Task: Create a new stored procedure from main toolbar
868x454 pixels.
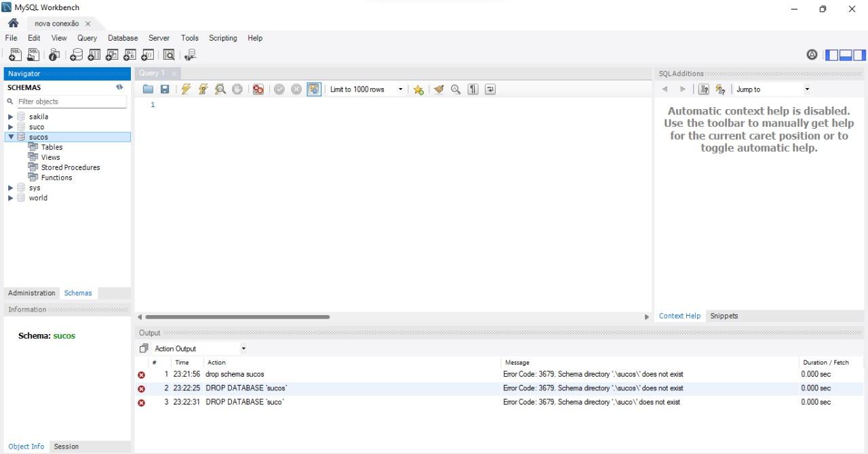Action: (x=130, y=55)
